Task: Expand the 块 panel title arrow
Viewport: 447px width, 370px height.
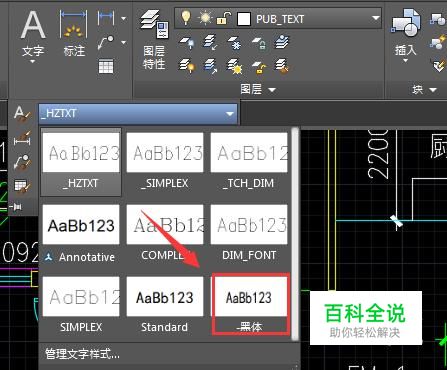Action: pyautogui.click(x=433, y=90)
